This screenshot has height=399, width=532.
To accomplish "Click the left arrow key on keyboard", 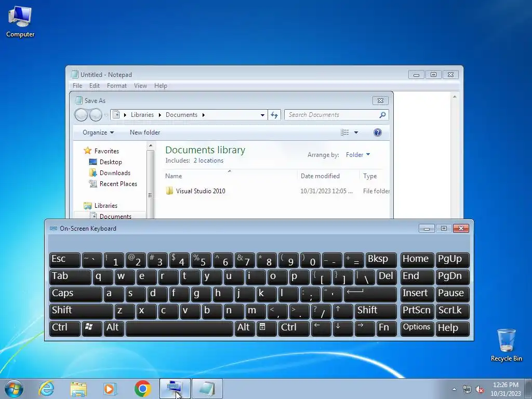I will 321,328.
